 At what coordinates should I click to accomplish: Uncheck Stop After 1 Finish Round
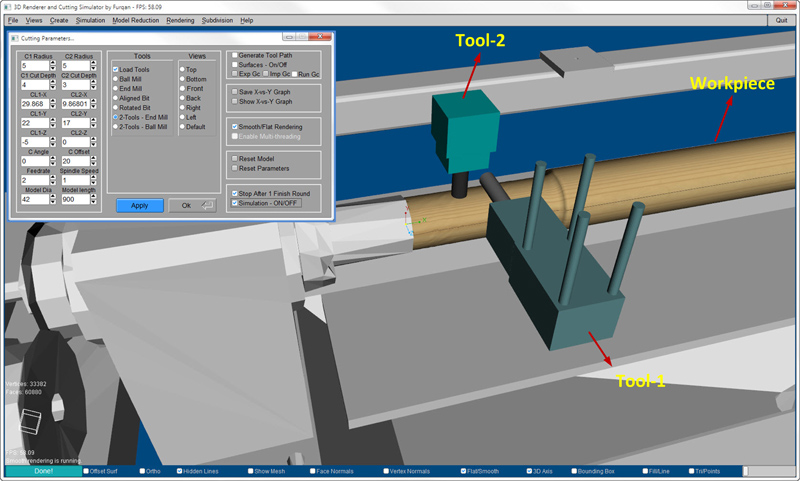point(234,193)
